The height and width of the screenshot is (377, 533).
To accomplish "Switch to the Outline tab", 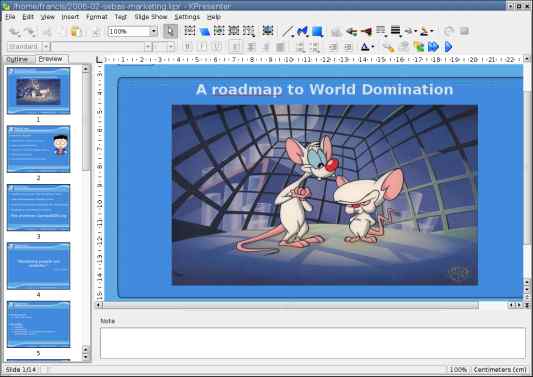I will click(17, 59).
